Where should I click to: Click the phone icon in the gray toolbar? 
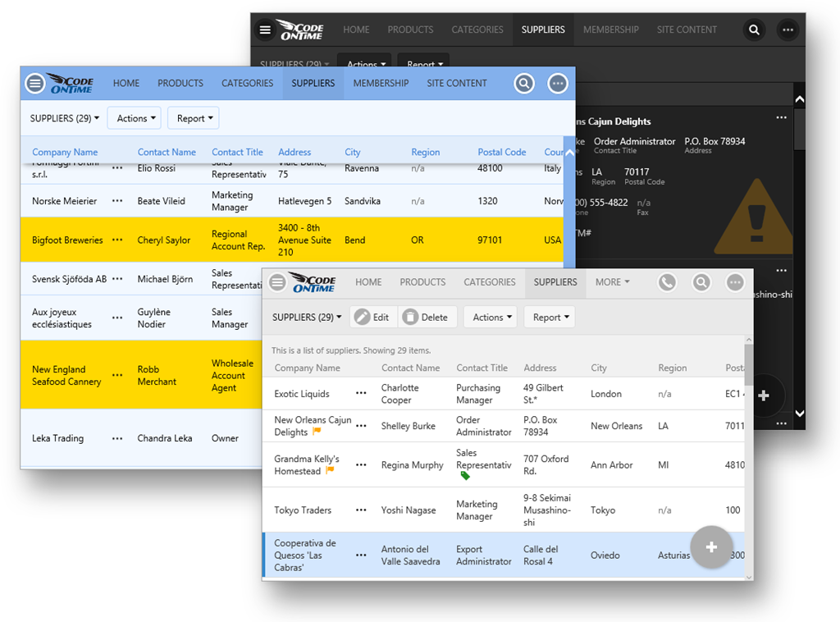pyautogui.click(x=667, y=282)
